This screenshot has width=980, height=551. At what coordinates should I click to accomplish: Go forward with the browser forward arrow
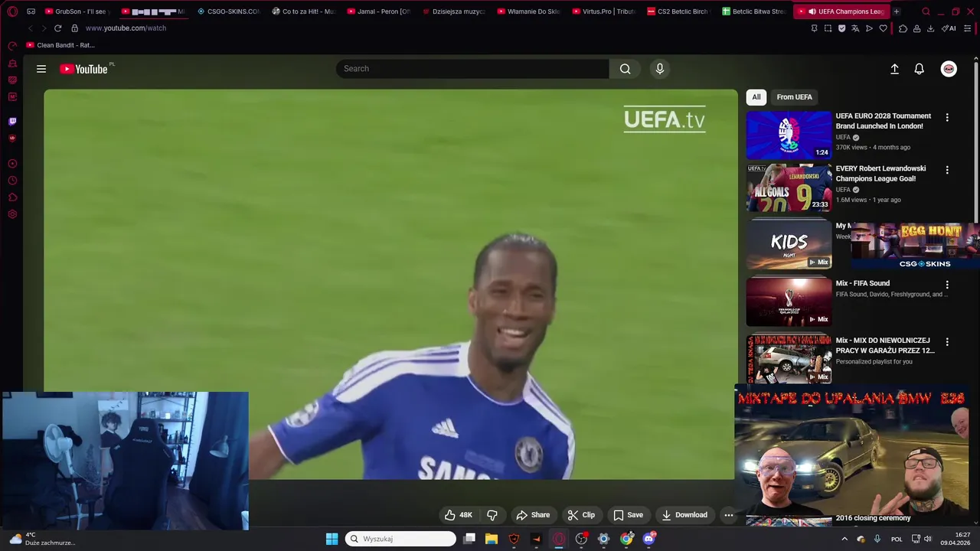click(44, 28)
